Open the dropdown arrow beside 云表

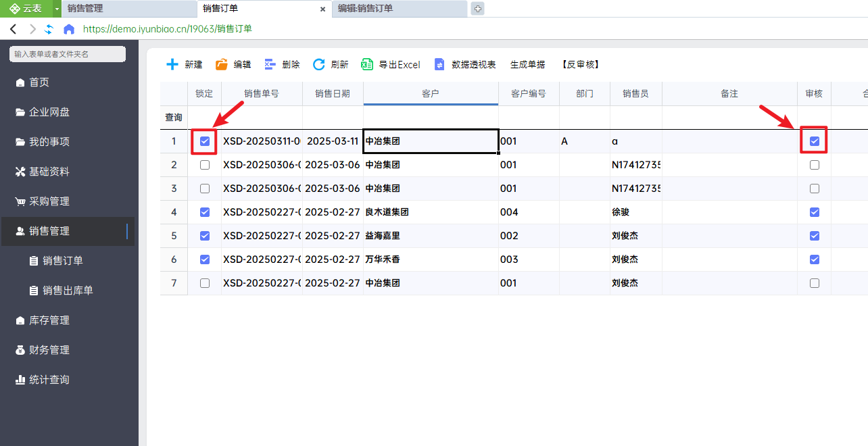coord(57,9)
